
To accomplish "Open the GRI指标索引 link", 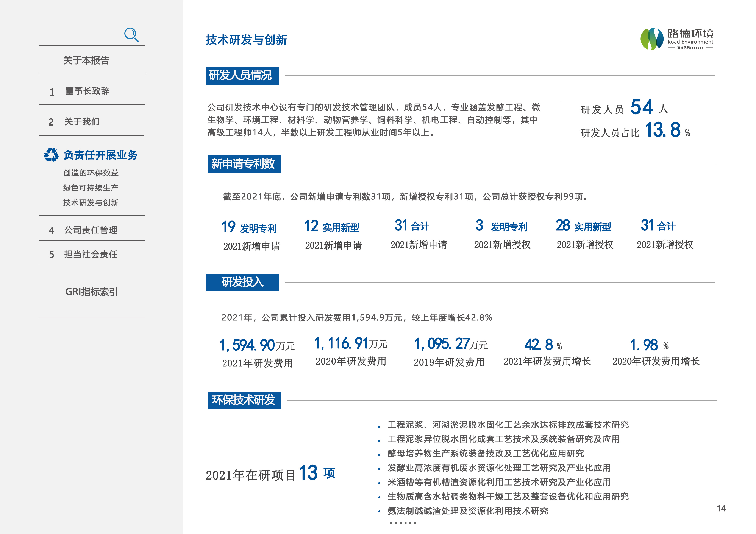I will [92, 292].
